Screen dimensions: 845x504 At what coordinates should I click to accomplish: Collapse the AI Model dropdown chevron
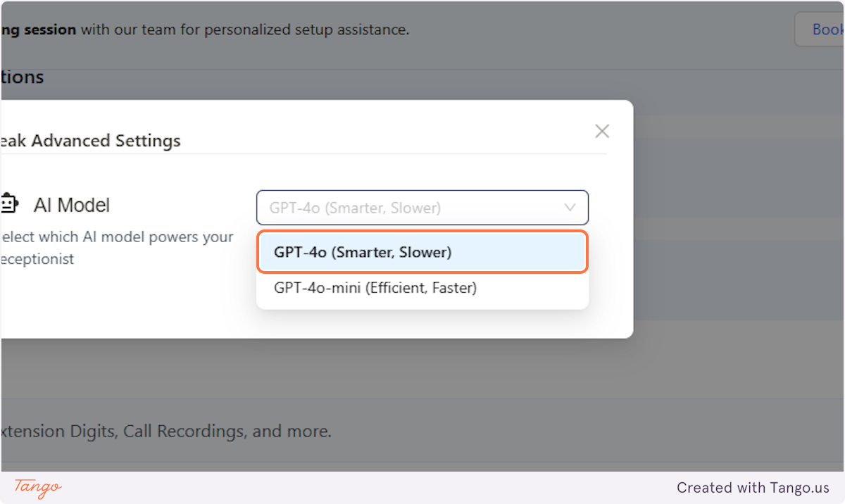pyautogui.click(x=570, y=208)
